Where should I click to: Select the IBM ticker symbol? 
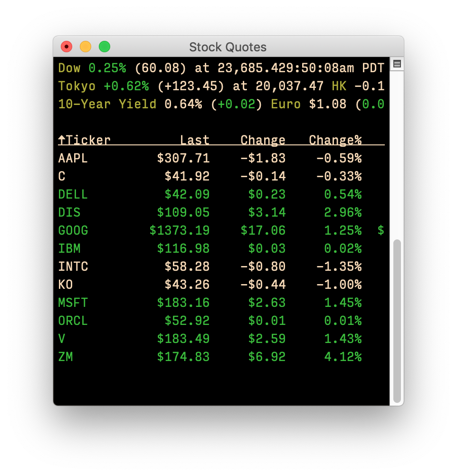coord(69,248)
